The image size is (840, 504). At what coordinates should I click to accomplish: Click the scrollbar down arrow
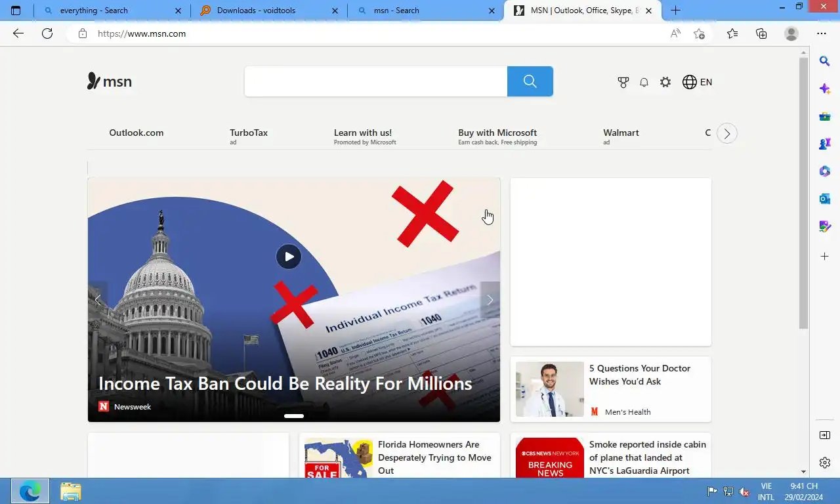803,472
